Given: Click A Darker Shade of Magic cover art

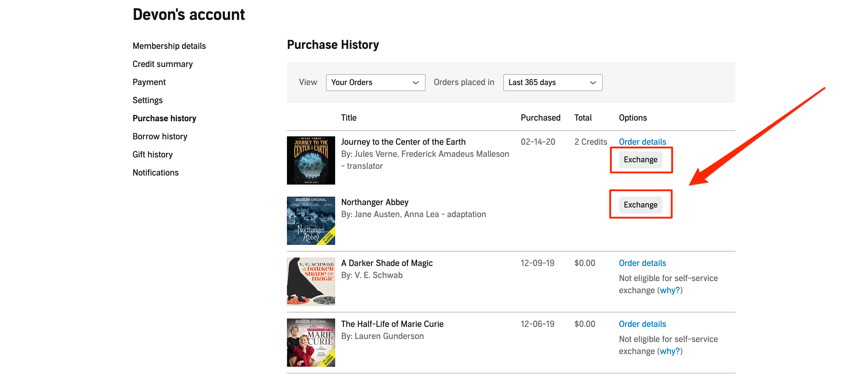Looking at the screenshot, I should (x=311, y=282).
